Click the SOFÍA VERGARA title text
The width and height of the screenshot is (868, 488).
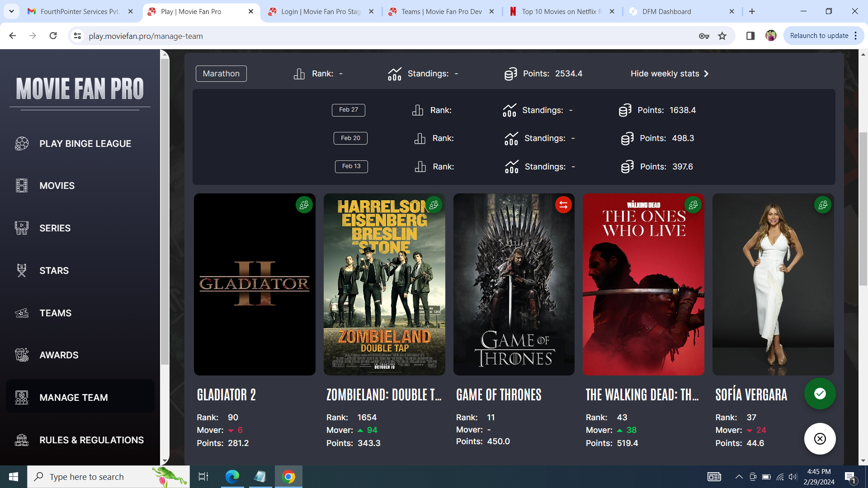point(751,395)
